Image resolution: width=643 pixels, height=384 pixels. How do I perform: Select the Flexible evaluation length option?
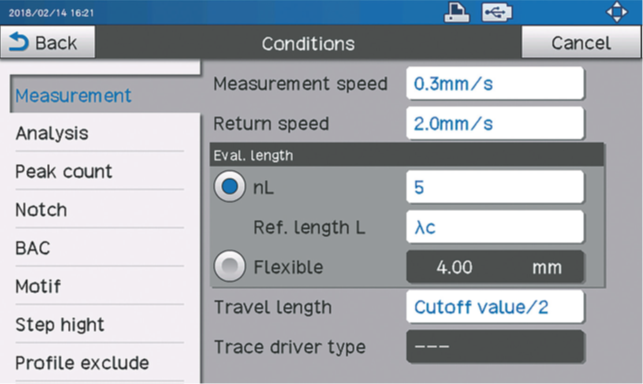click(230, 266)
